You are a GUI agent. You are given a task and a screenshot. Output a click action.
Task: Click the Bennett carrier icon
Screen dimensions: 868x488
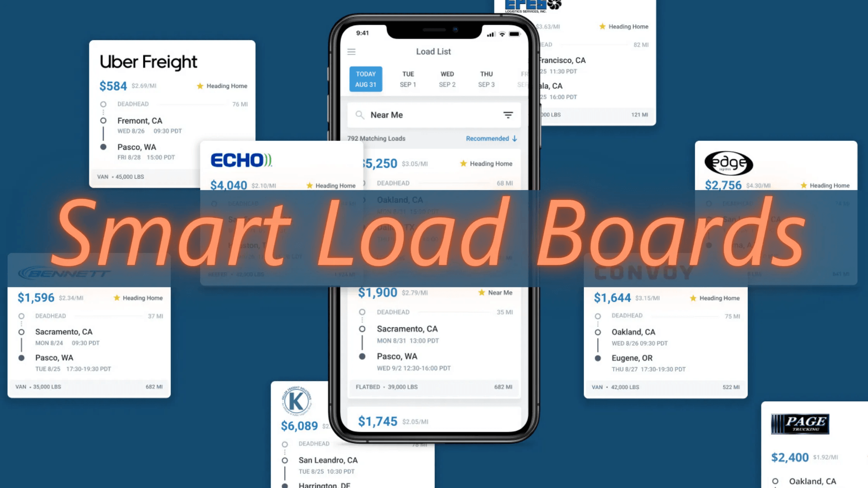click(65, 273)
